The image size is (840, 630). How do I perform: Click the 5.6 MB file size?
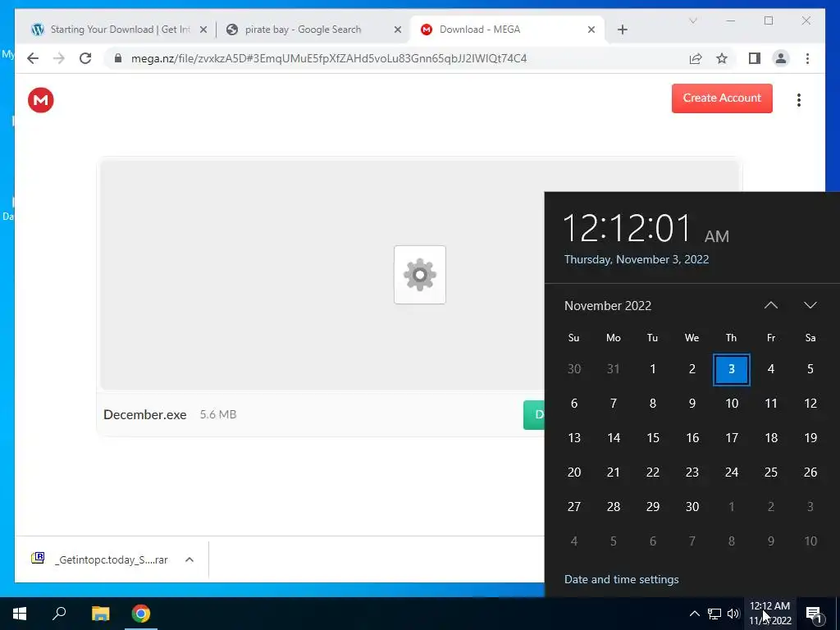(218, 414)
